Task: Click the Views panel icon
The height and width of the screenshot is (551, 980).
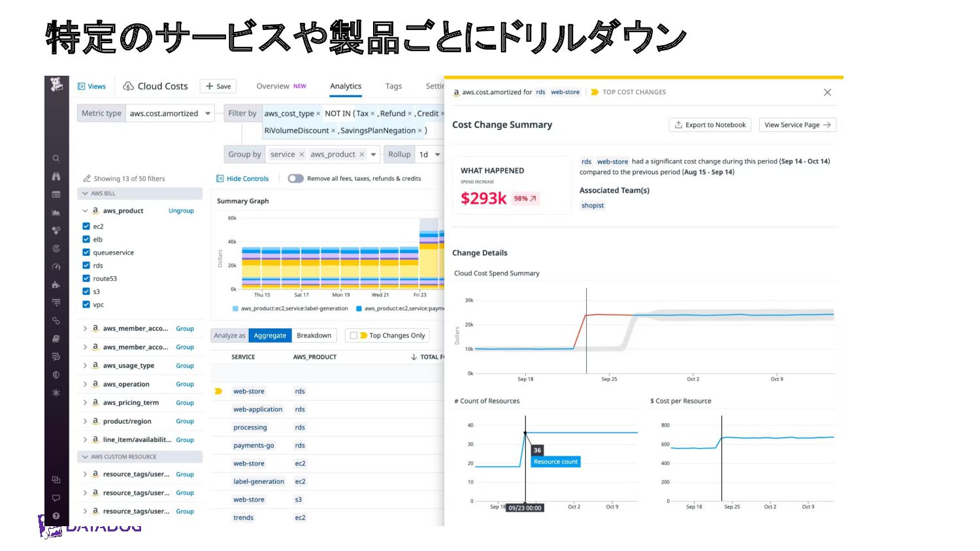Action: 82,86
